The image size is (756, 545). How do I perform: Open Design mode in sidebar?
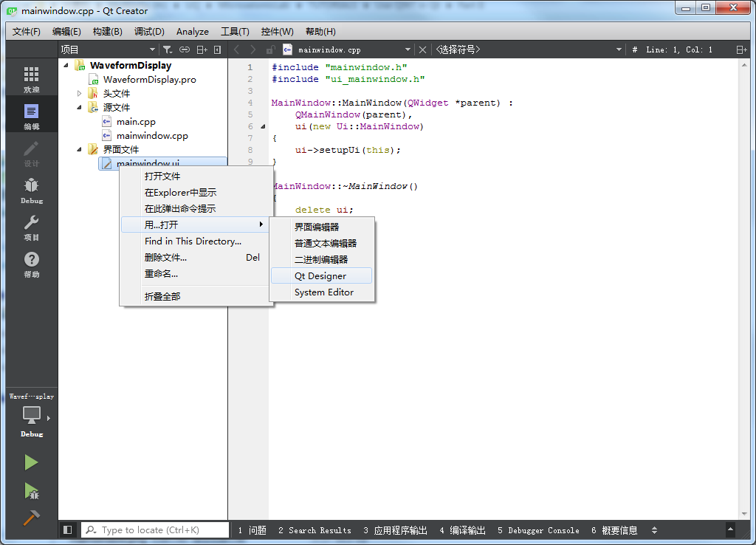point(31,154)
